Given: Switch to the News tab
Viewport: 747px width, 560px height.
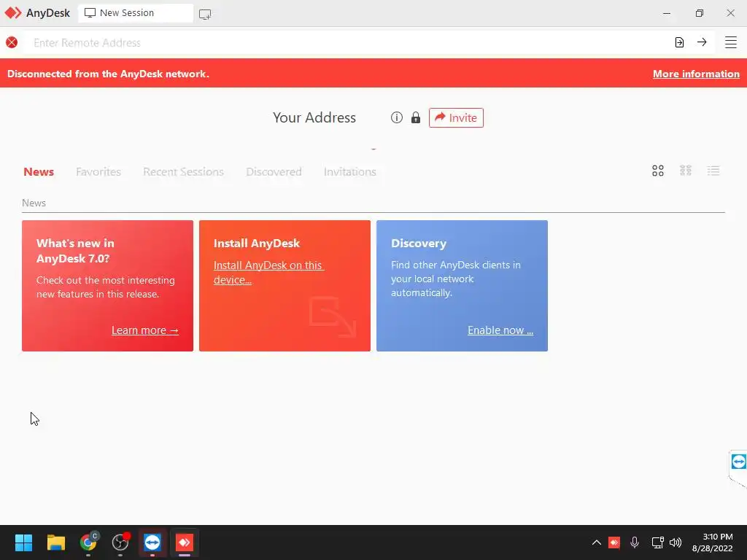Looking at the screenshot, I should [39, 172].
